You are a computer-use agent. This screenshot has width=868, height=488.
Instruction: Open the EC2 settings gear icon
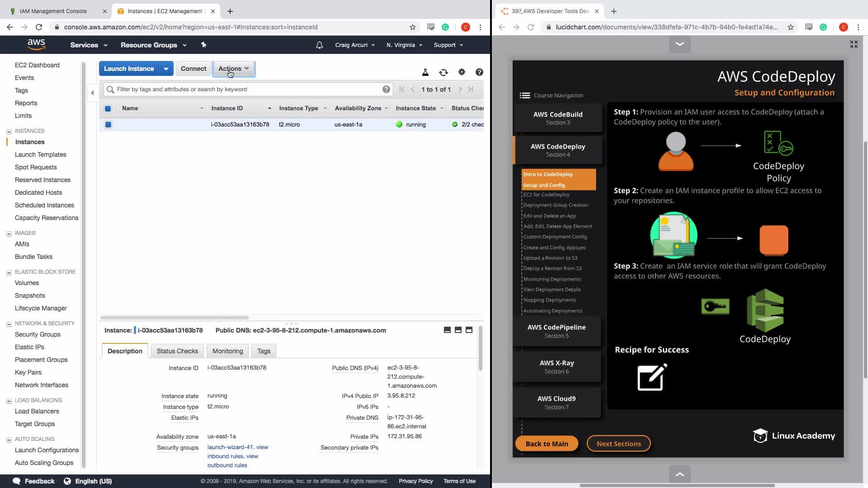[x=462, y=72]
